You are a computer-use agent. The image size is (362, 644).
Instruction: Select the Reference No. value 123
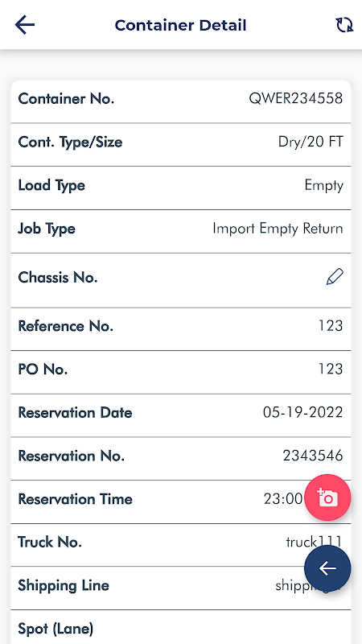pos(331,326)
